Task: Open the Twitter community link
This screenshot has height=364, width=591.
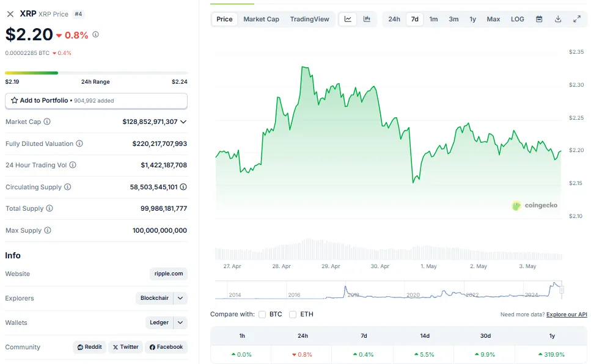Action: coord(125,347)
